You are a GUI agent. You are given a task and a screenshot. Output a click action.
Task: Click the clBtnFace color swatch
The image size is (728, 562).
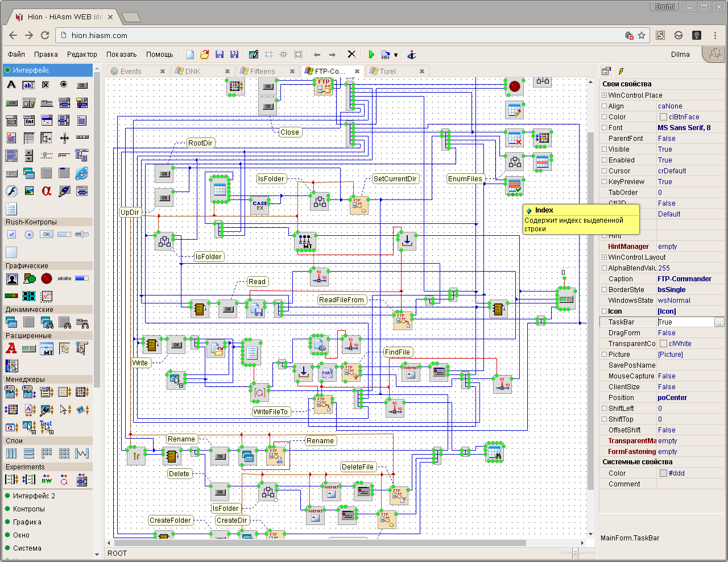(663, 117)
